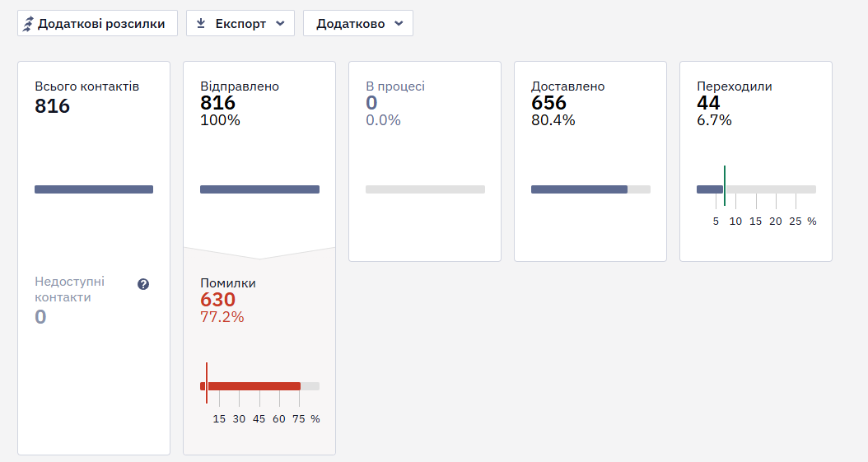Screen dimensions: 868x462
Task: Click the 656 delivered count
Action: point(549,102)
